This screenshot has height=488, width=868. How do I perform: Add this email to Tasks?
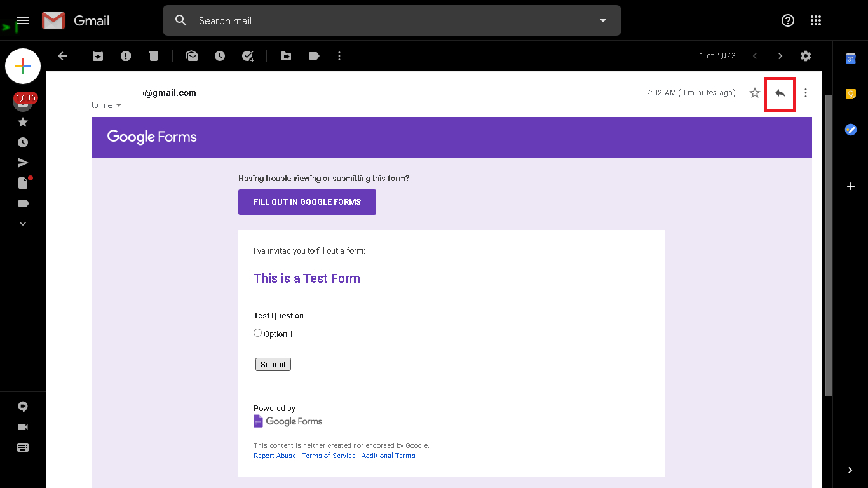[x=248, y=56]
